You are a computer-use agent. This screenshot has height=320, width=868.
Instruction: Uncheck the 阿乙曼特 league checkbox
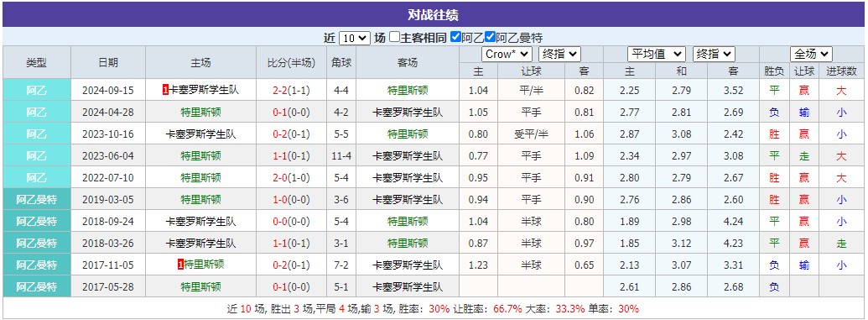click(x=490, y=37)
